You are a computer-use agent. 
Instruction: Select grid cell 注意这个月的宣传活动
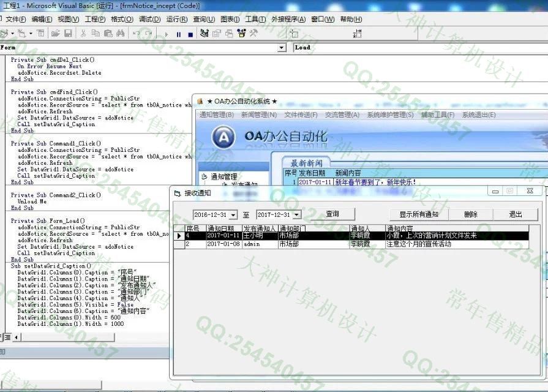coord(457,244)
